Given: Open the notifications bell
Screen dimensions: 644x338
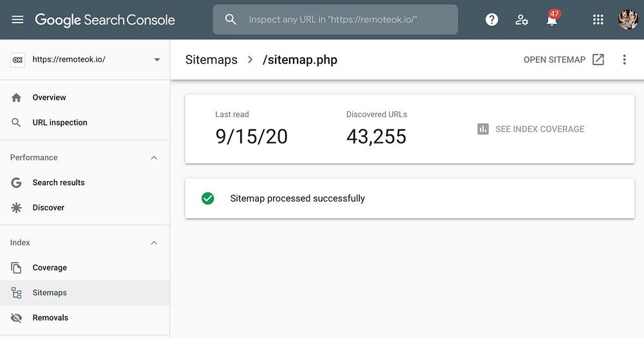Looking at the screenshot, I should tap(552, 20).
